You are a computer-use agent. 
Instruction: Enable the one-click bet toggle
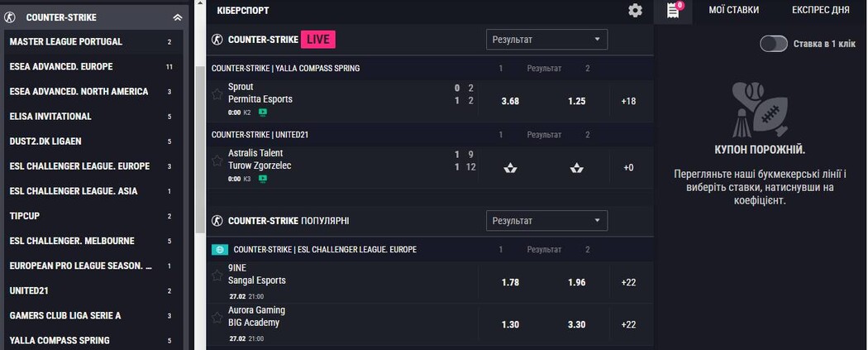click(774, 44)
